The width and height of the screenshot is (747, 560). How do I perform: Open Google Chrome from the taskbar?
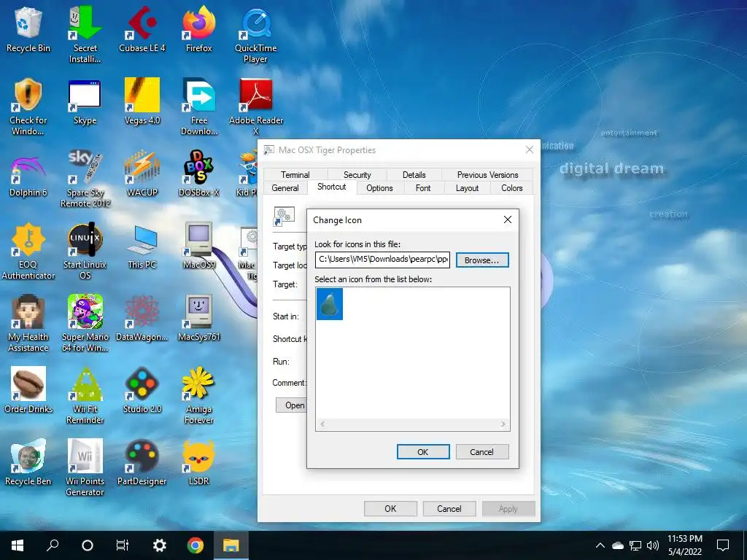(195, 545)
